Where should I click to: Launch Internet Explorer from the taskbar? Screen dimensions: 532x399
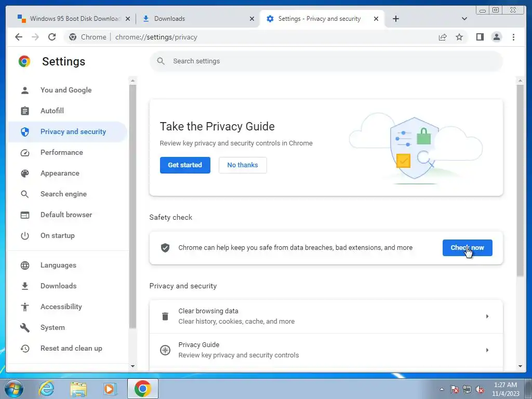46,389
